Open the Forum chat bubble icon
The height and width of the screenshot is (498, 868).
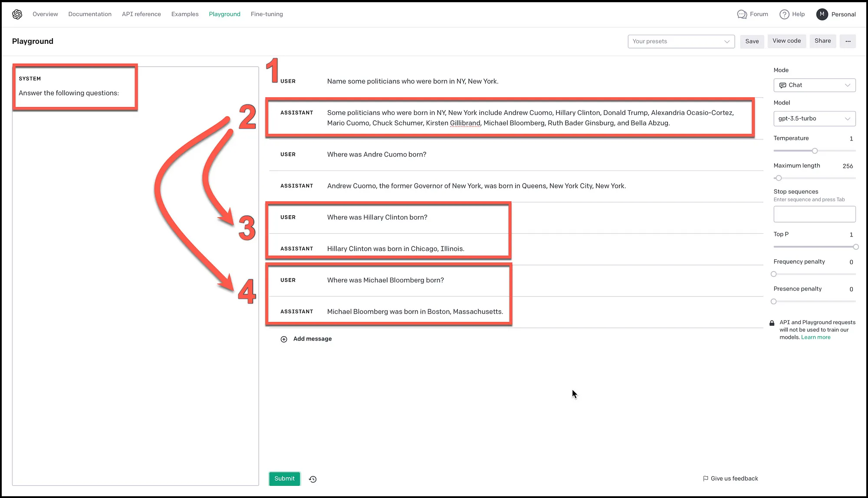[x=742, y=14]
